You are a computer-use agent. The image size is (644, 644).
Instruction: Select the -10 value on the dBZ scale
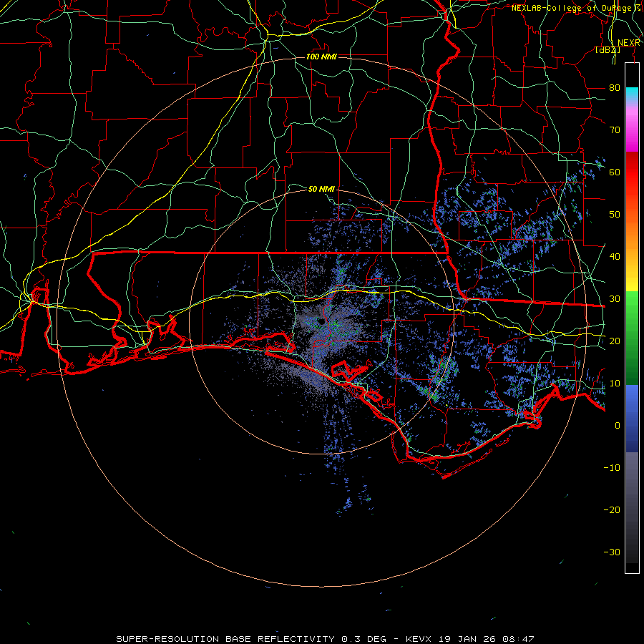(612, 467)
